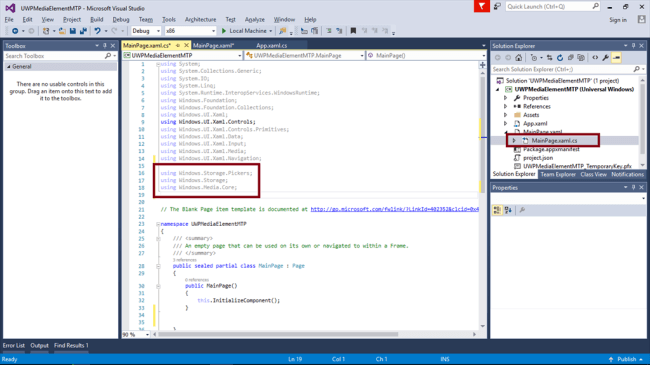The image size is (650, 365).
Task: Switch to the App.xaml.cs editor tab
Action: click(272, 46)
